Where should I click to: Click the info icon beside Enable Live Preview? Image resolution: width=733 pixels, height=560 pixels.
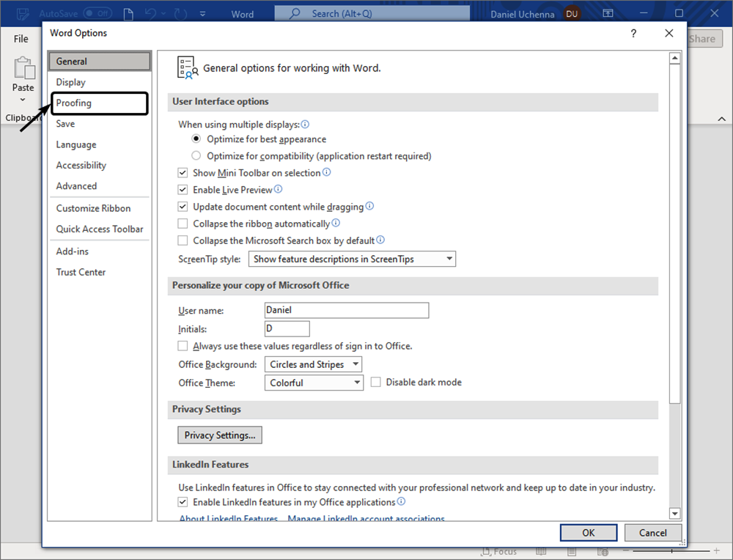pos(278,189)
